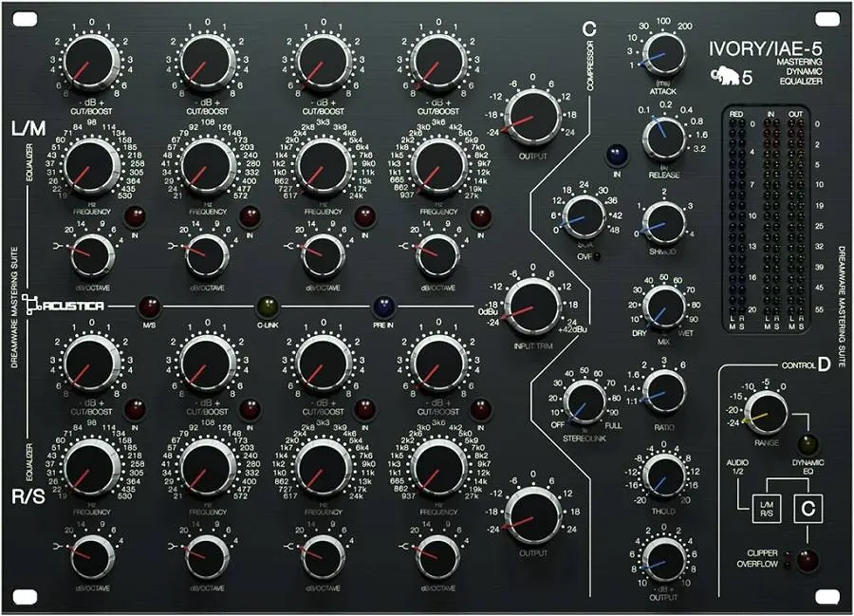Click the dry/wet MIX knob
Screen dimensions: 854x616
pos(664,308)
